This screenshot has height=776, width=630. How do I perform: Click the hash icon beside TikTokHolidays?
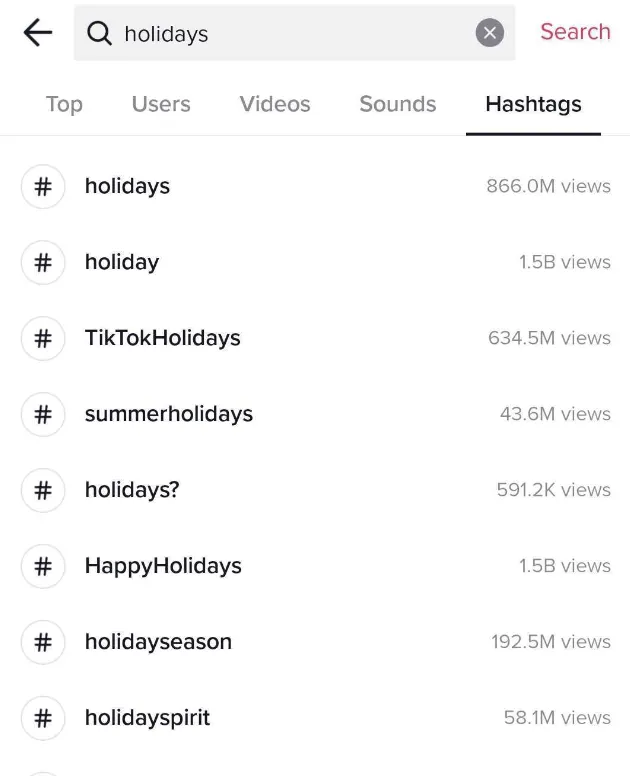point(43,339)
